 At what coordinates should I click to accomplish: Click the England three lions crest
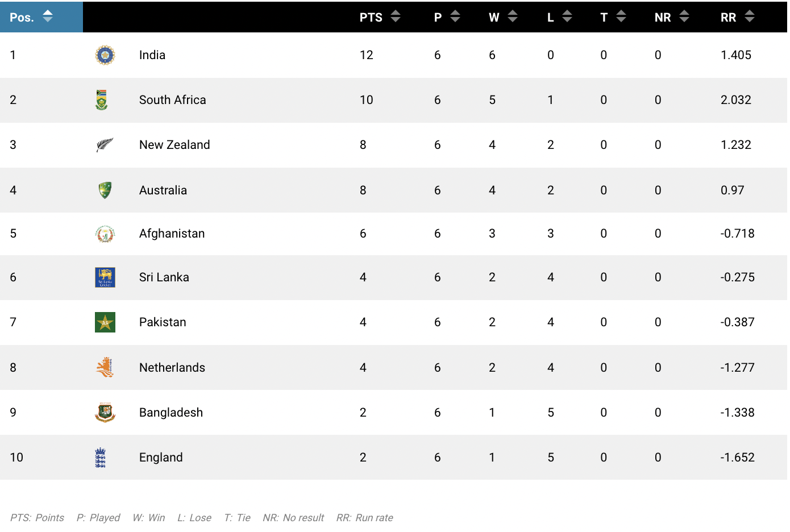click(105, 457)
